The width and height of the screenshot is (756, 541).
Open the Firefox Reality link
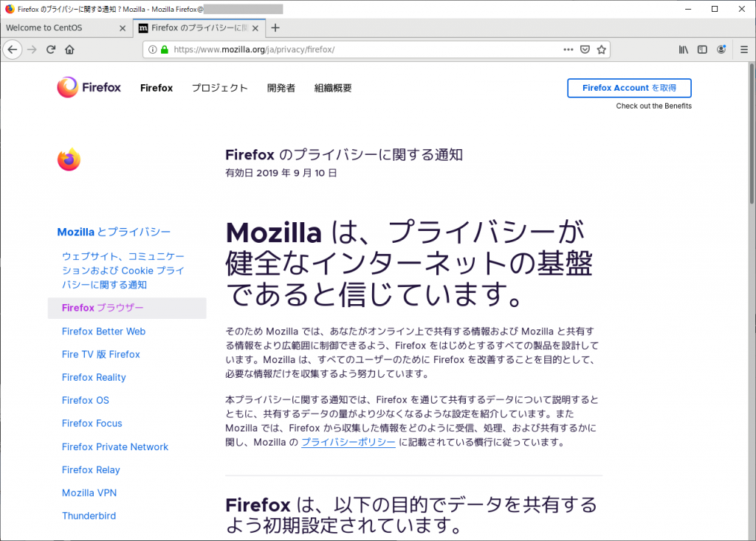[x=94, y=377]
